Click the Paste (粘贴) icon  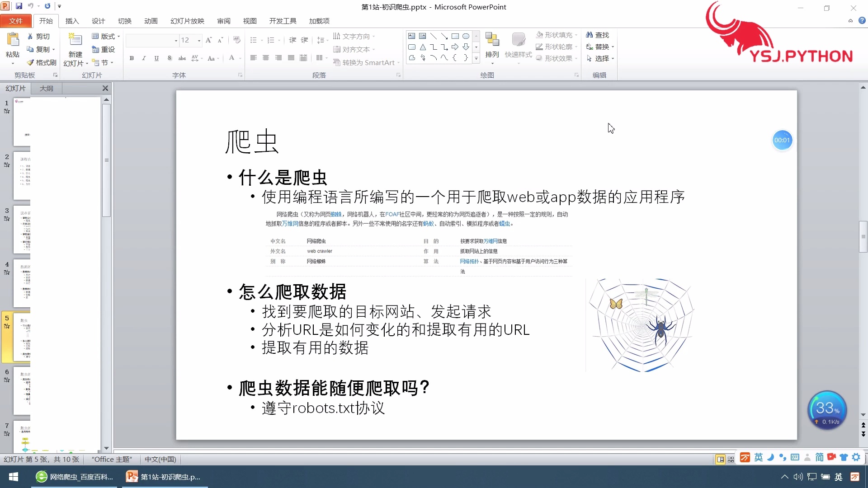(13, 40)
